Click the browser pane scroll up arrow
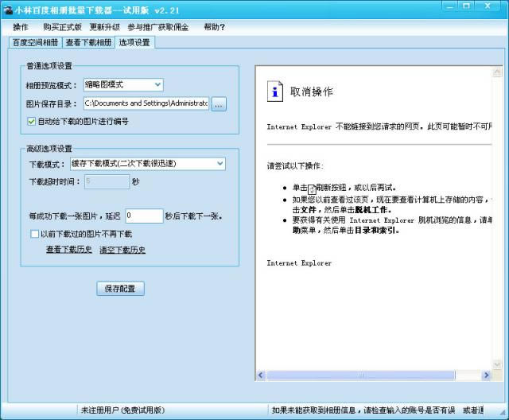The image size is (509, 420). pos(497,72)
